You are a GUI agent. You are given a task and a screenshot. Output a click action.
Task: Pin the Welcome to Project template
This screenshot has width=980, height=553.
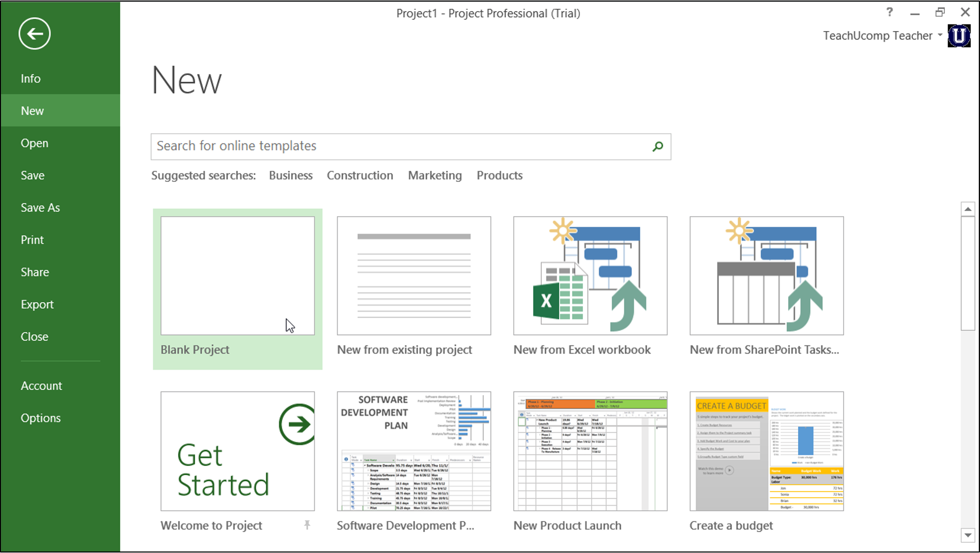point(307,525)
